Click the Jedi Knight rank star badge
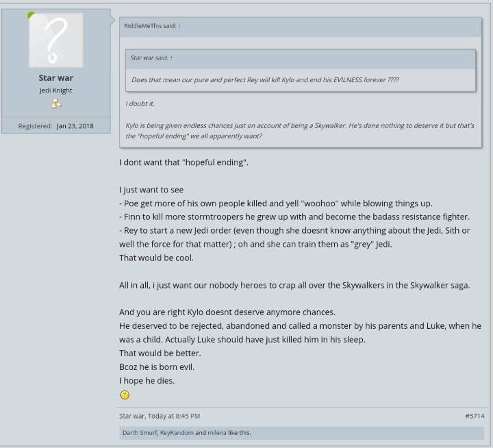Viewport: 493px width, 448px height. coord(57,103)
